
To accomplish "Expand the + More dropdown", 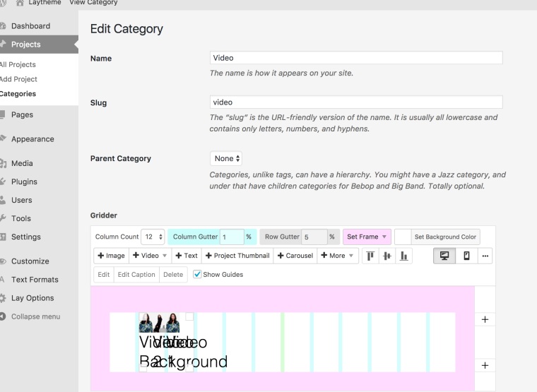I will coord(338,256).
